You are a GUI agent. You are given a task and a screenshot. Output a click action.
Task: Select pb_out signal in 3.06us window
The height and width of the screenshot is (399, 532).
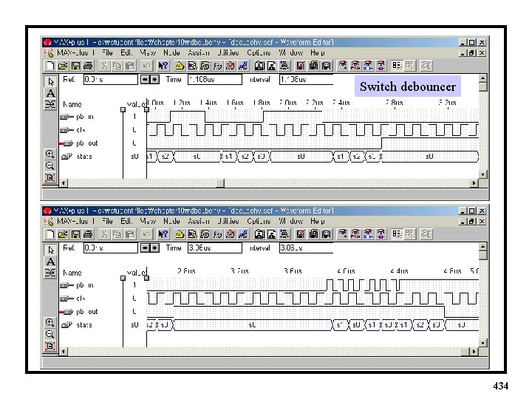[x=79, y=312]
